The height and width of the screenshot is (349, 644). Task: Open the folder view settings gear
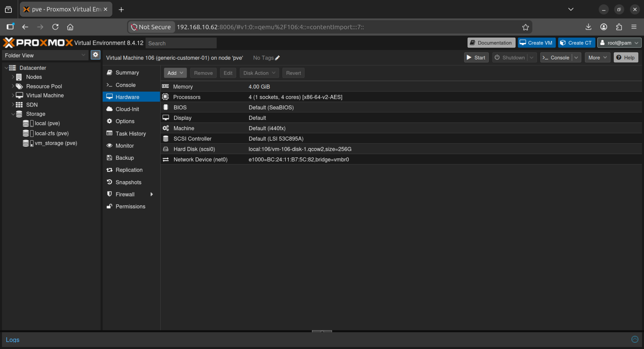(96, 55)
